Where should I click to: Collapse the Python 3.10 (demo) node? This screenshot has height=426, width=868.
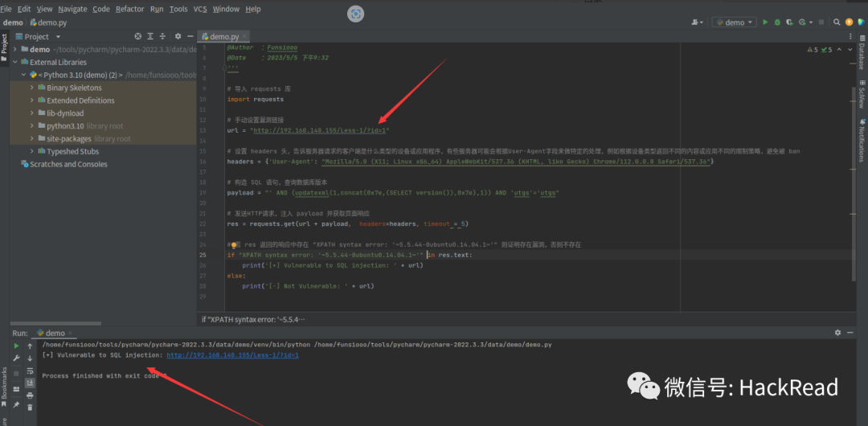click(24, 75)
